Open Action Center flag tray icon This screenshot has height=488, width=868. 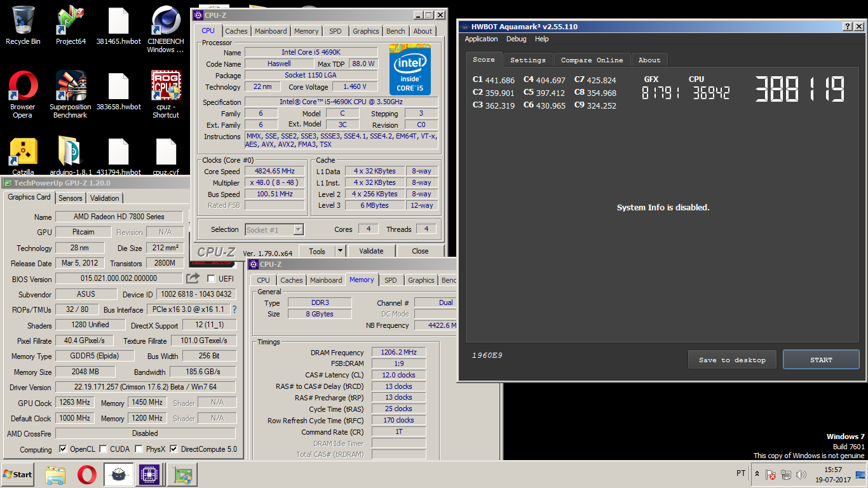click(770, 475)
